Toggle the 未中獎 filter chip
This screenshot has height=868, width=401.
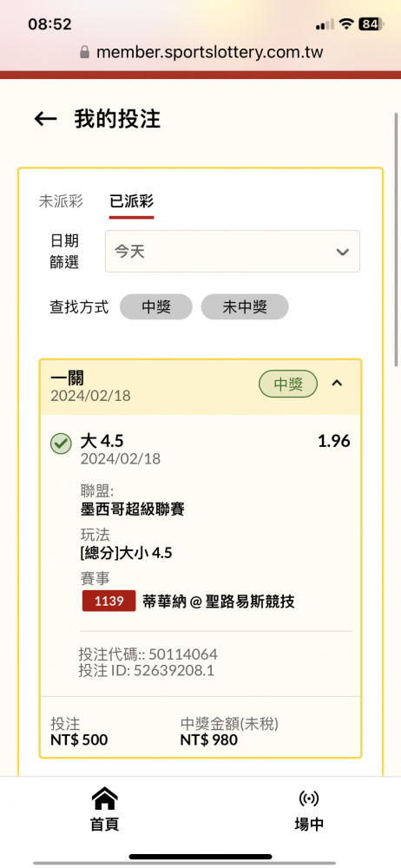click(245, 307)
